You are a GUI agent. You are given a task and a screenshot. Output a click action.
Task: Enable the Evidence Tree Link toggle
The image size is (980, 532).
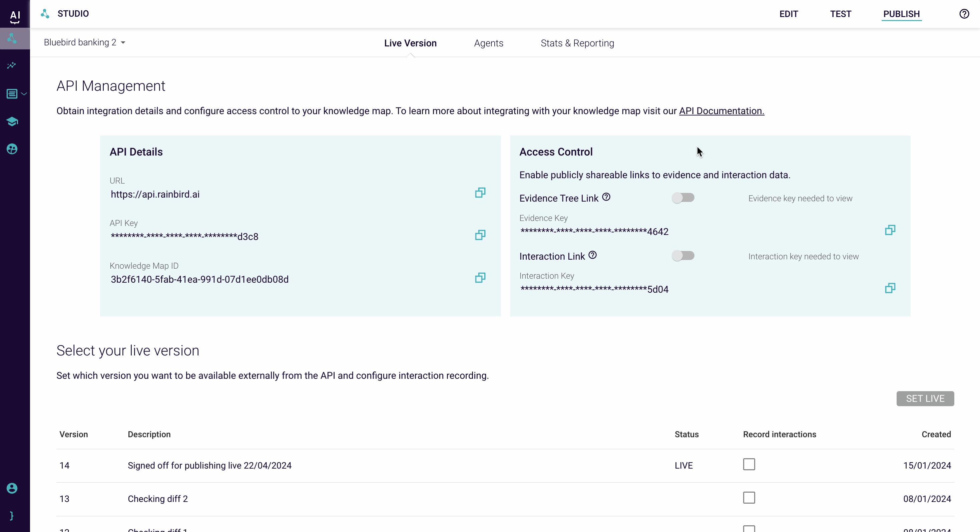683,198
